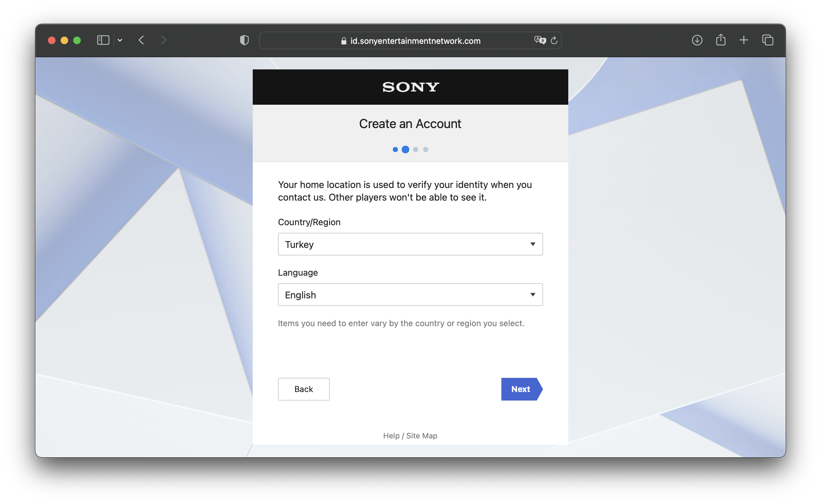The height and width of the screenshot is (504, 821).
Task: Click the first progress step dot
Action: [x=395, y=150]
